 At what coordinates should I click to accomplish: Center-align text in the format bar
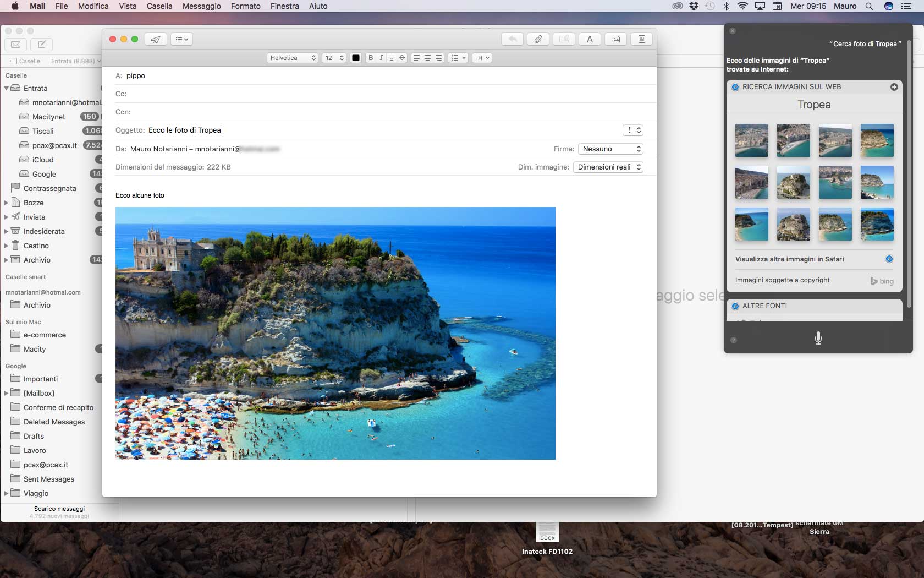point(427,58)
